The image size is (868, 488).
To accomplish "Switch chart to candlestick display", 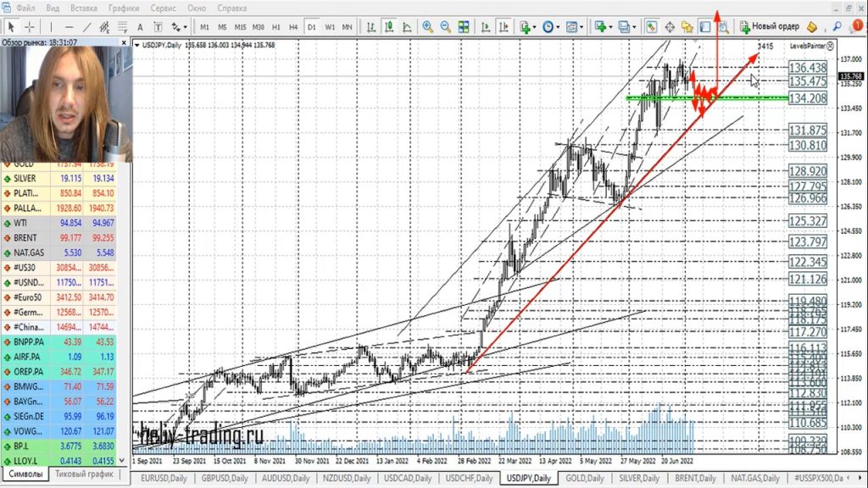I will pyautogui.click(x=390, y=26).
